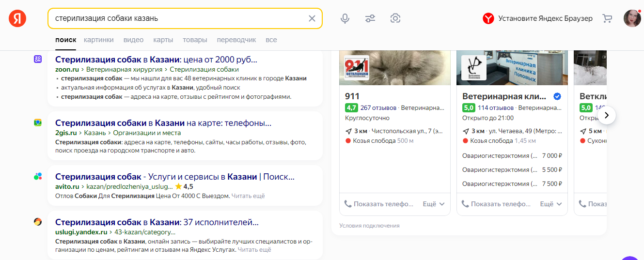Screen dimensions: 644x260
Task: Click 'Открыто до 21:00' hours text
Action: 488,118
